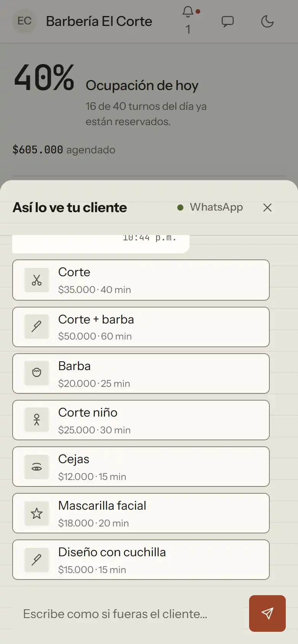Click the WhatsApp channel indicator
Image resolution: width=298 pixels, height=644 pixels.
(210, 207)
